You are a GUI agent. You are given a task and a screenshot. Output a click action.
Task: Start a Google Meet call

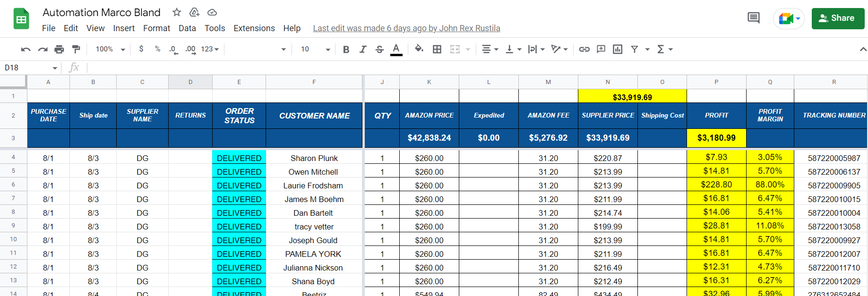click(x=789, y=18)
